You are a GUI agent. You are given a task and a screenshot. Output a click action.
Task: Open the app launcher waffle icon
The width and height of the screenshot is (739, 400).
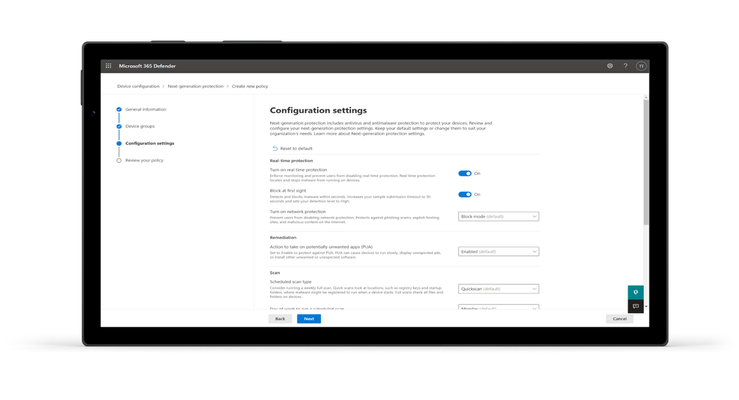108,66
